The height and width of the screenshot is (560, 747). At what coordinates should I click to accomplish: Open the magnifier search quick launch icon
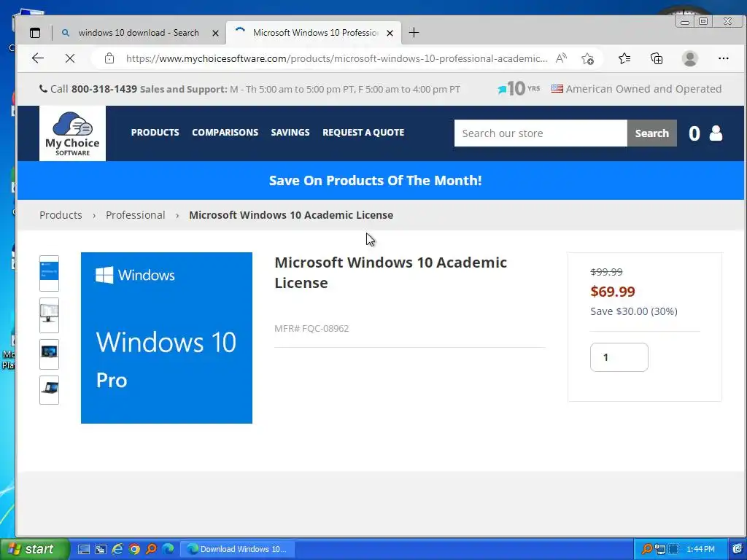[x=151, y=549]
